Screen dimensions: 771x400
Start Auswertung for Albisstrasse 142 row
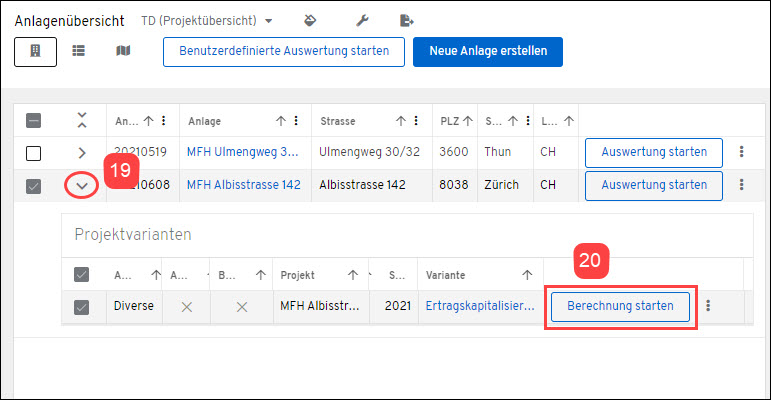(653, 185)
